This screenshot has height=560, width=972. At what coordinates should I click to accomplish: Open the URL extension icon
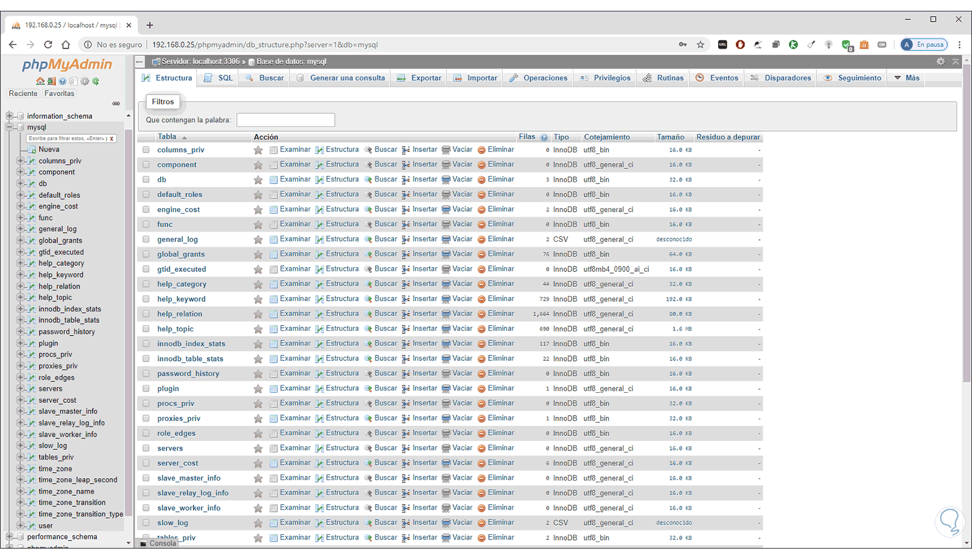722,45
